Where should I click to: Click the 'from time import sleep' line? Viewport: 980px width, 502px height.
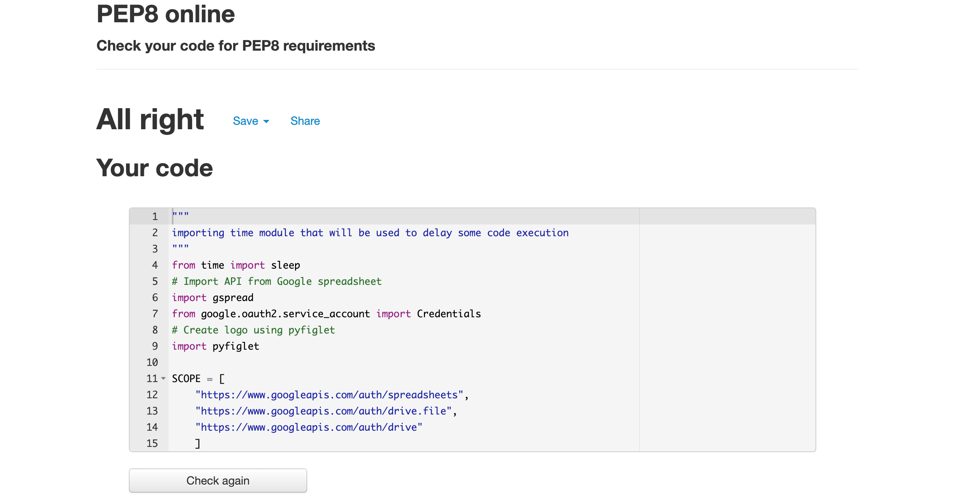(235, 265)
